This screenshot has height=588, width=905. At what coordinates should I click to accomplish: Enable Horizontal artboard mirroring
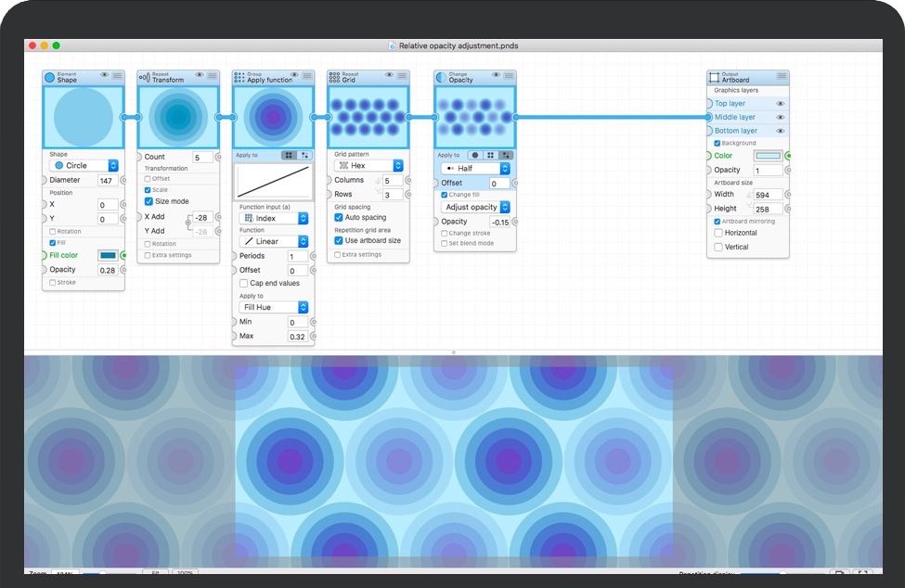click(x=718, y=233)
